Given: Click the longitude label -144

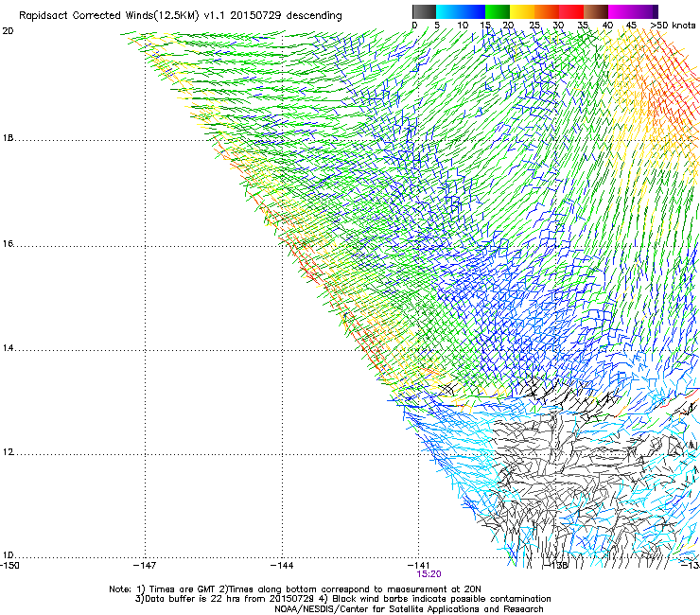Looking at the screenshot, I should (282, 566).
